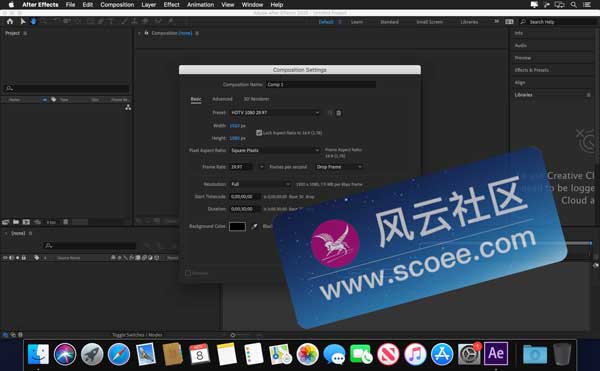Create new folder in Project panel
Screen dimensions: 600x371
pos(16,222)
